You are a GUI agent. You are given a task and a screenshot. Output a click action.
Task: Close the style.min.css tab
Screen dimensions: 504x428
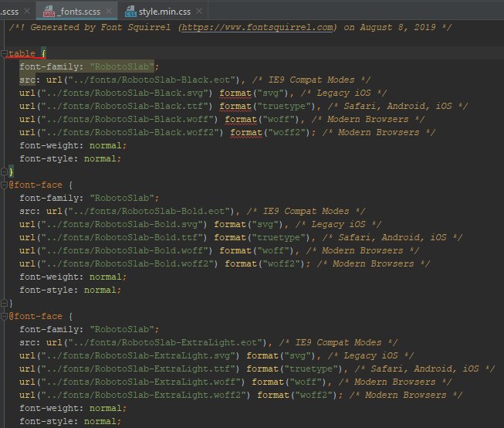199,12
